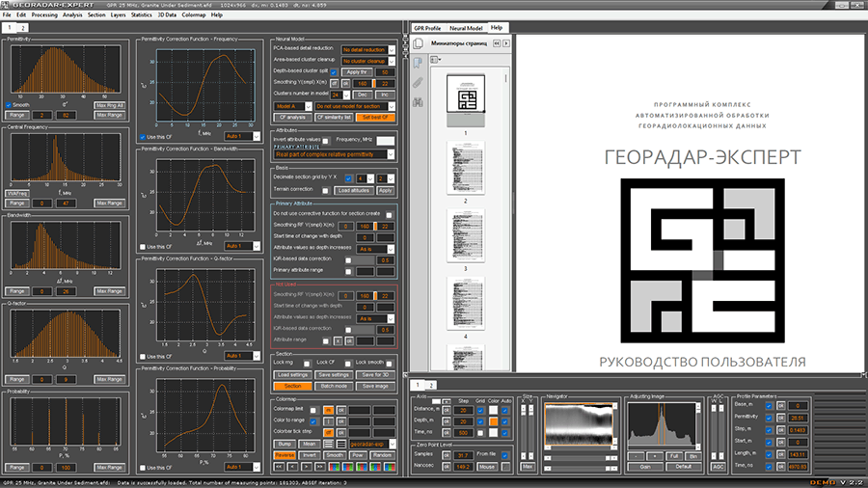The image size is (868, 488).
Task: Click the CF analysis button
Action: (293, 117)
